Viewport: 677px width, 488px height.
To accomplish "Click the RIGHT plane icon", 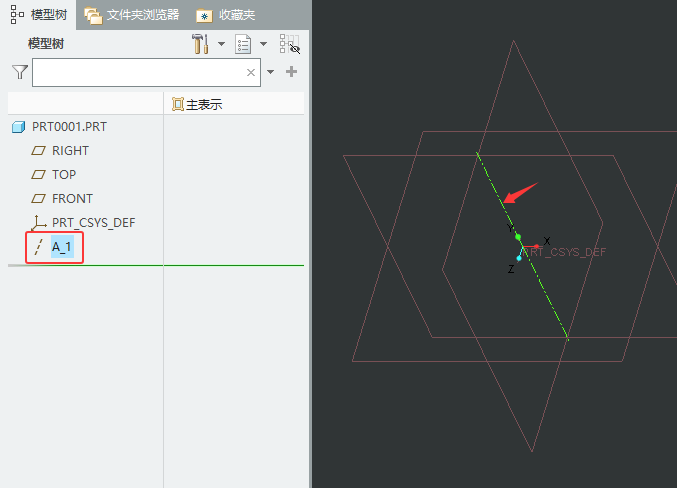I will 38,151.
